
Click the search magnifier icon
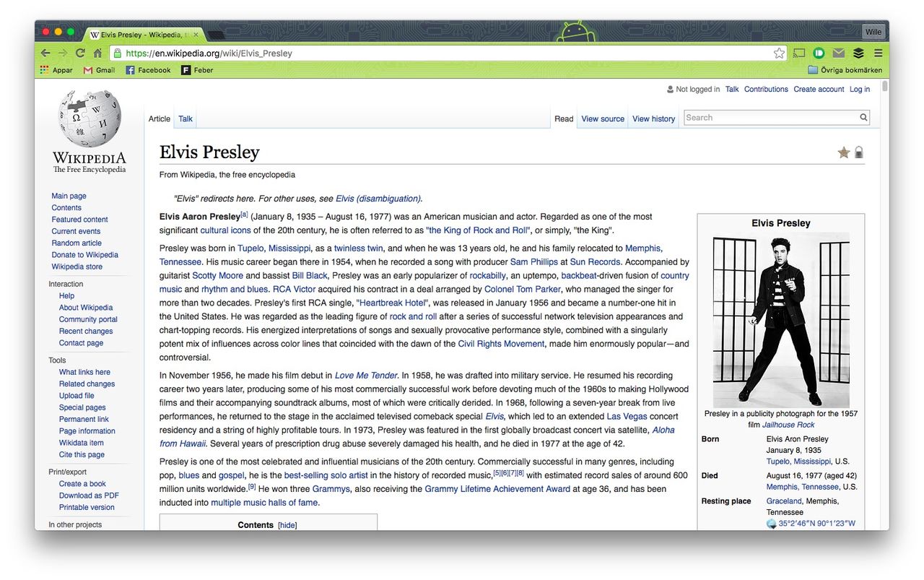pos(863,117)
